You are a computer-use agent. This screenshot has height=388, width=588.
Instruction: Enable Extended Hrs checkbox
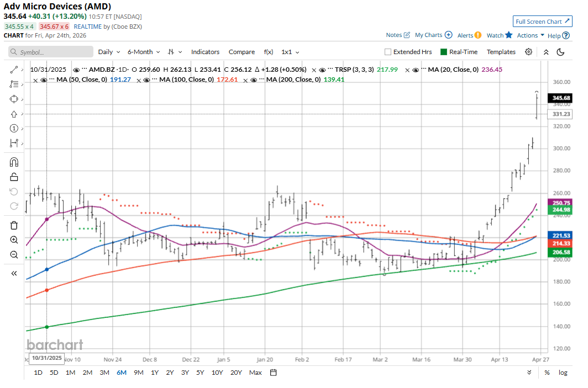388,52
